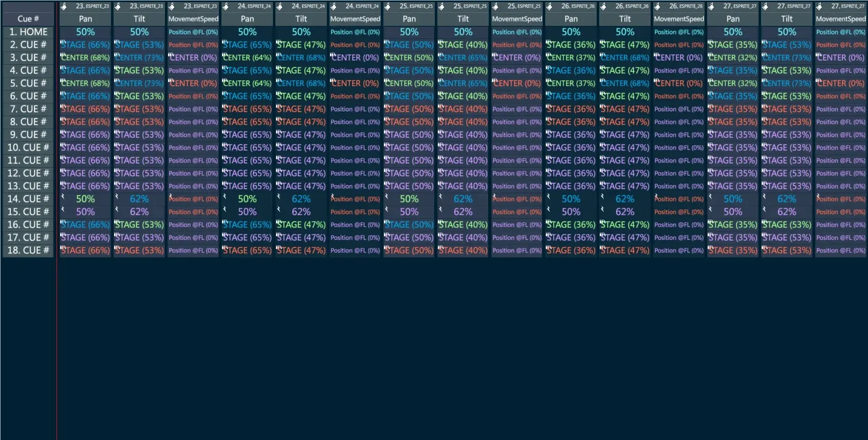The width and height of the screenshot is (868, 440).
Task: Click cue 3 CENTER (32%) ESPRITE_27 Pan cell
Action: click(733, 58)
